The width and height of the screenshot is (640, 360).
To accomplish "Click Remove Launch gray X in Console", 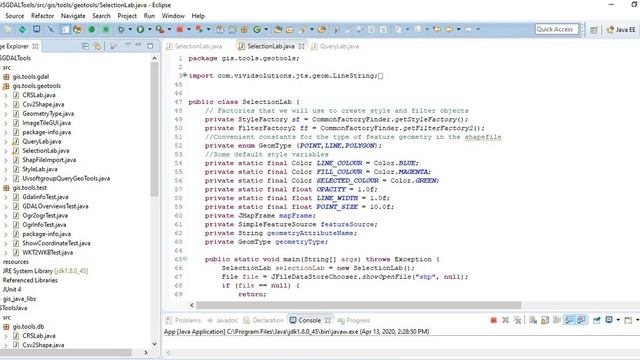I will [505, 320].
